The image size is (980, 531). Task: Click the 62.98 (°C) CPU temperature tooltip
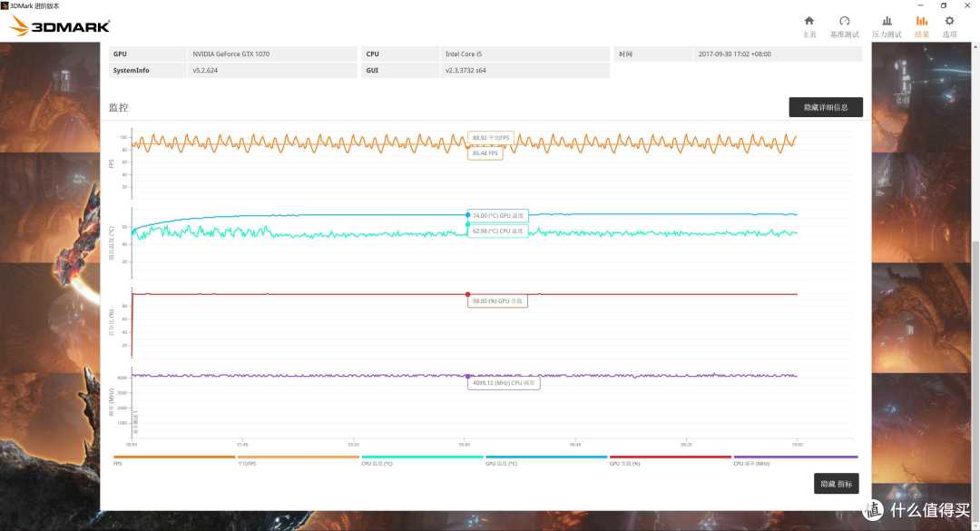497,231
